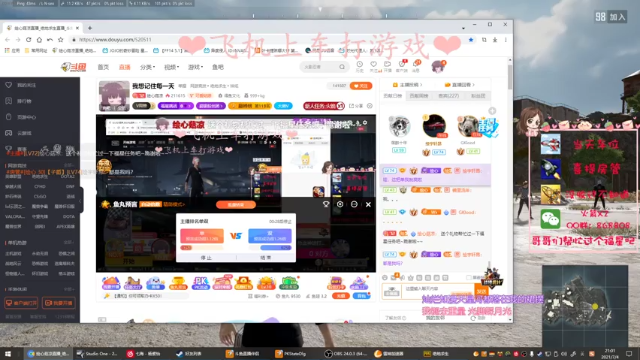Click the orange pill button in 鱼丸预言 bar
The image size is (640, 360).
[236, 204]
